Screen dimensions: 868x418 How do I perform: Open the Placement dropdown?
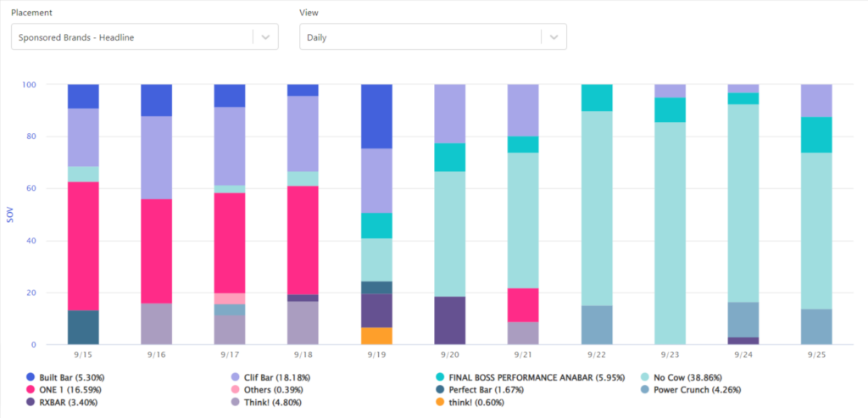coord(144,37)
